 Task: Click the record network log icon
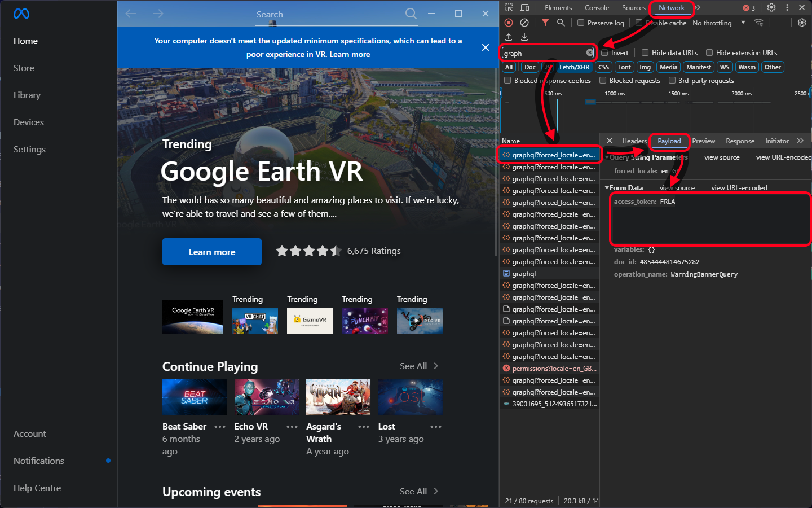coord(509,23)
